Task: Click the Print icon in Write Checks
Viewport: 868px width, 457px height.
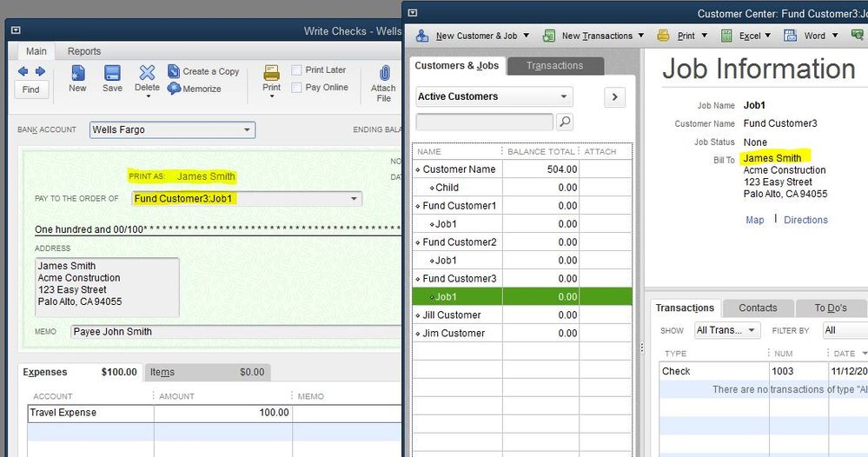Action: (271, 72)
